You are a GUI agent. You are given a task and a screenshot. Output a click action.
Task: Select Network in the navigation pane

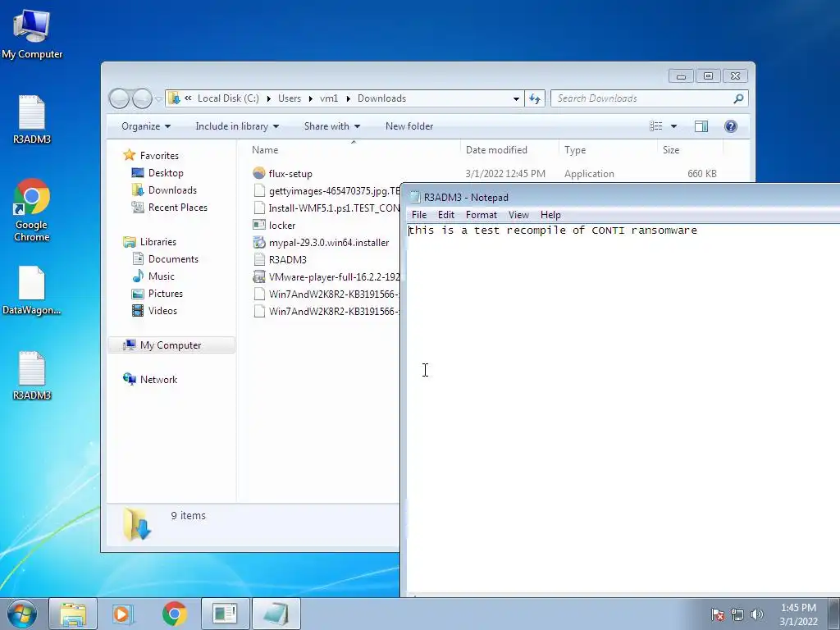click(150, 379)
